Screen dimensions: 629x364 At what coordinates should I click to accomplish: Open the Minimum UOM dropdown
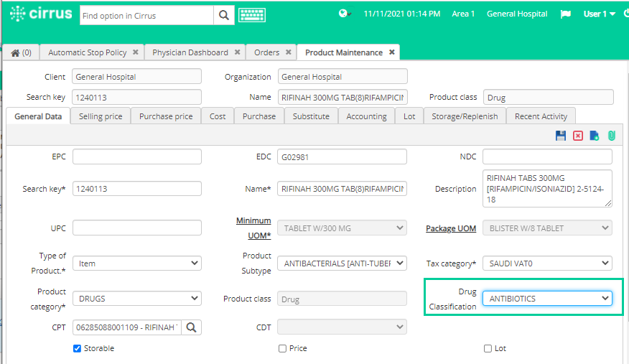pos(342,228)
